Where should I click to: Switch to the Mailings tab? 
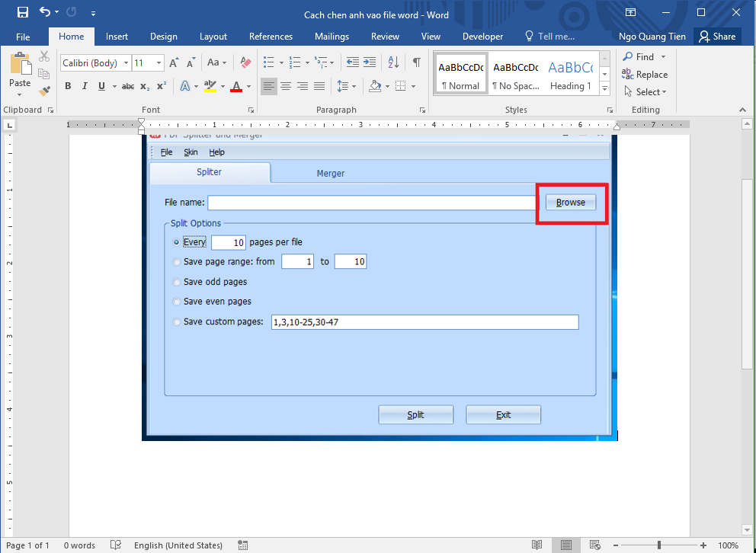point(332,37)
